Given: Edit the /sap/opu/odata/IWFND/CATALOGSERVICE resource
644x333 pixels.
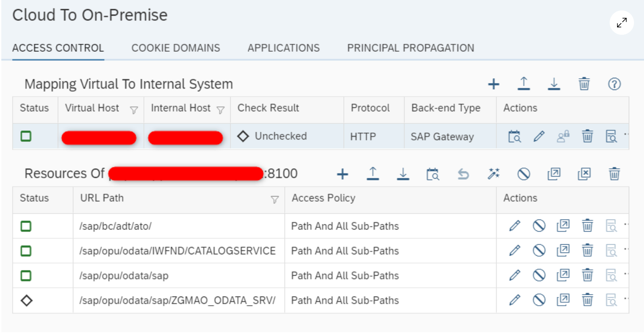Looking at the screenshot, I should (x=515, y=251).
